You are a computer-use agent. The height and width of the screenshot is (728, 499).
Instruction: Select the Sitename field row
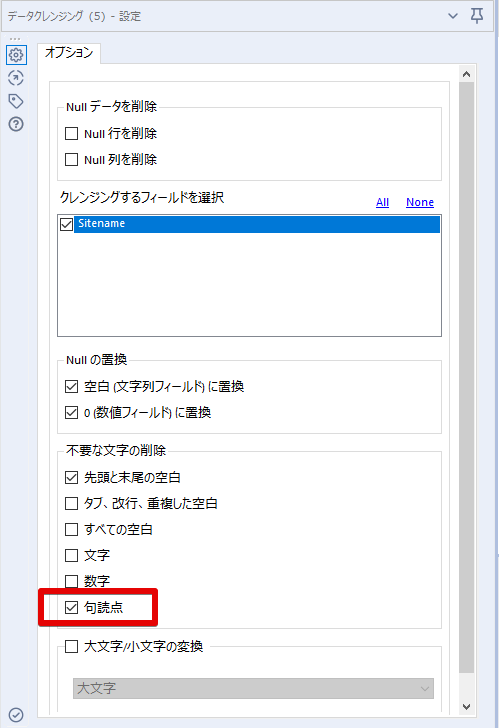(x=257, y=224)
